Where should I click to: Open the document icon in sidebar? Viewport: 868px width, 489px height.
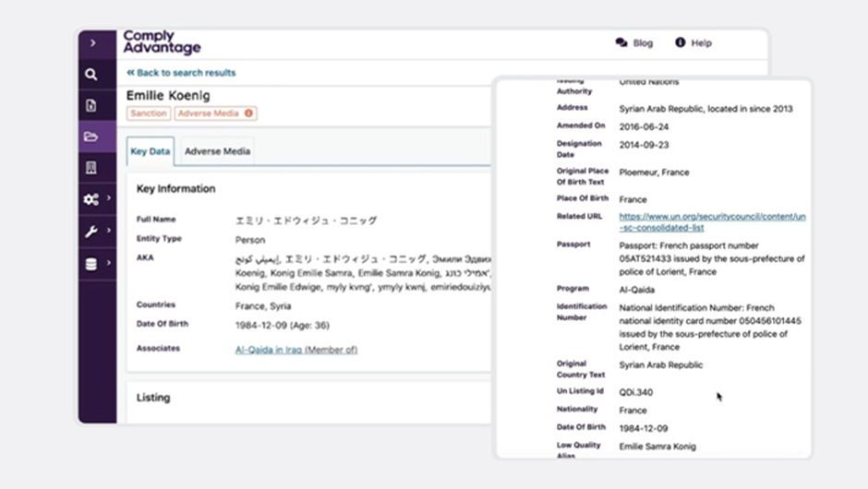91,105
